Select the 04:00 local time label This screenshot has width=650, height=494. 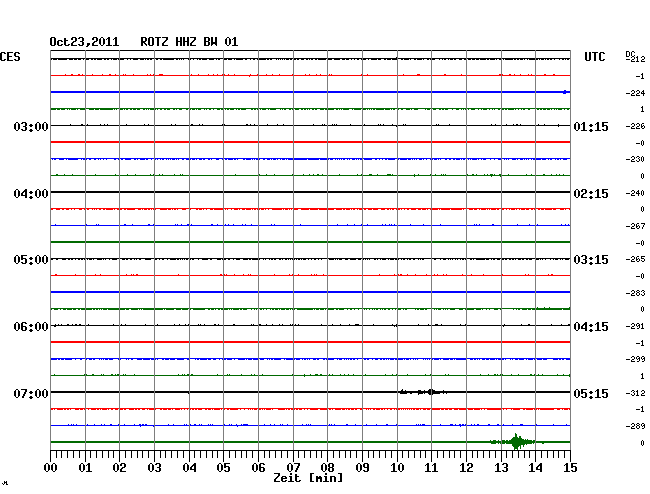[31, 194]
